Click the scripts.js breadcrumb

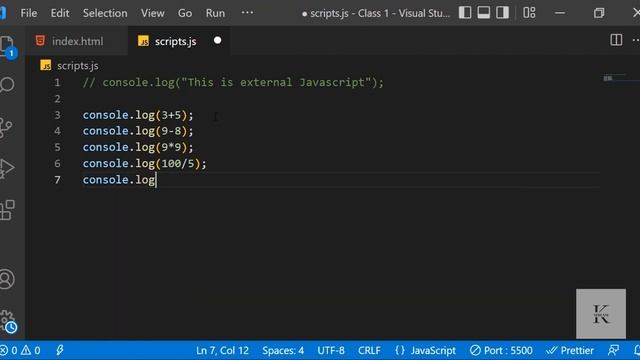(x=78, y=66)
